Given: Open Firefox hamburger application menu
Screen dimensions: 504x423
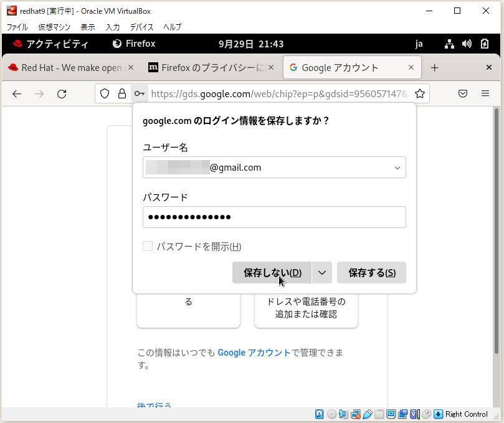Looking at the screenshot, I should pos(485,93).
